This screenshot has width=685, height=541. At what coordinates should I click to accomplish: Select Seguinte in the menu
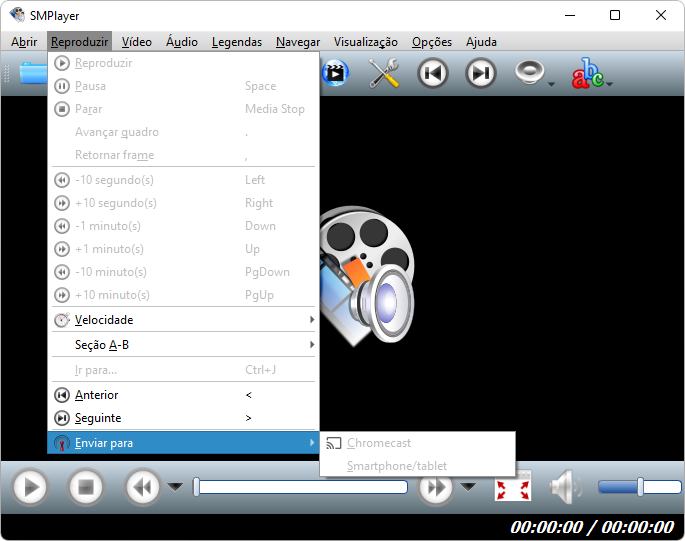[183, 418]
